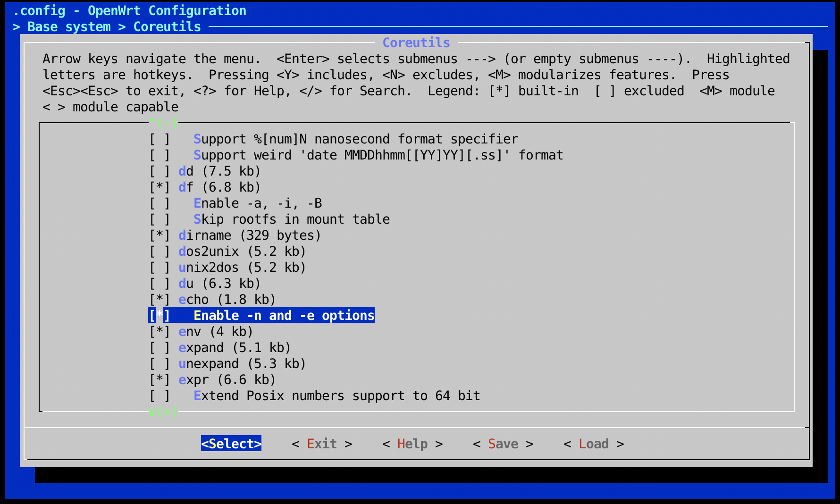The width and height of the screenshot is (840, 504).
Task: Click the green scroll-down indicator v(+)
Action: [163, 412]
